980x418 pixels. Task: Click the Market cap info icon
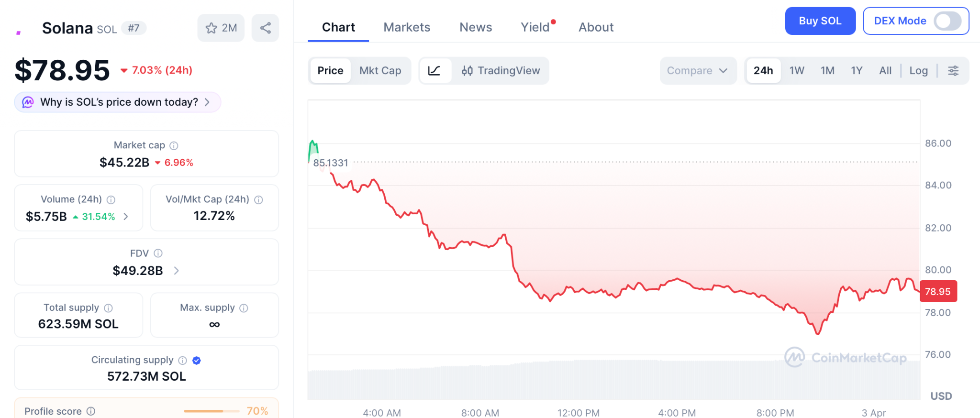(x=174, y=145)
